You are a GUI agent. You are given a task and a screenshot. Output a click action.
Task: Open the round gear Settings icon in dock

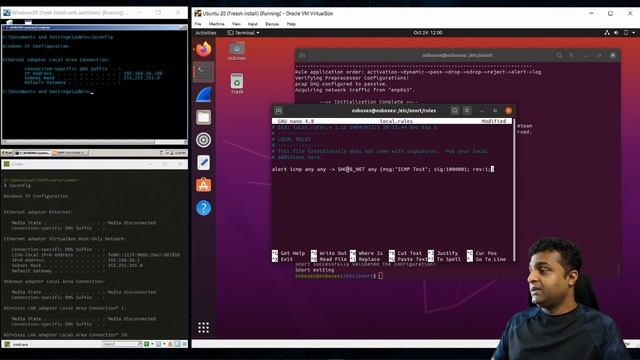203,140
